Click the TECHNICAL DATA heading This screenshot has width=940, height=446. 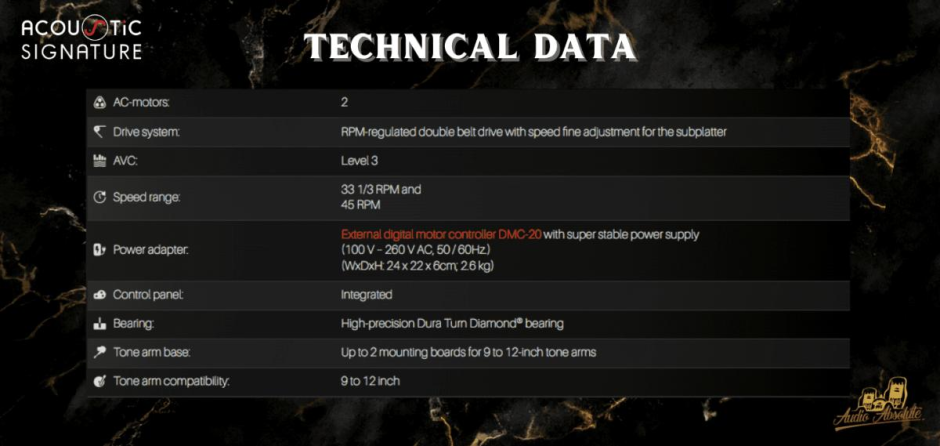[469, 46]
